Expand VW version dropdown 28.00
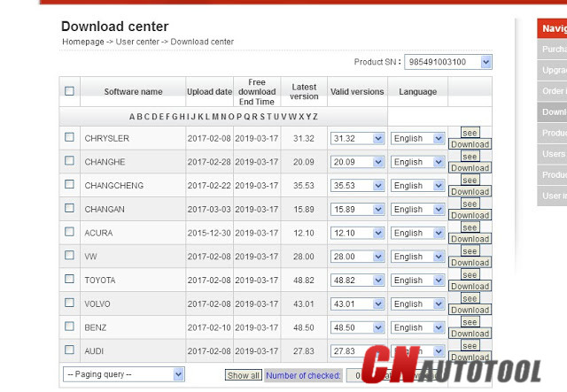This screenshot has height=392, width=567. click(357, 257)
